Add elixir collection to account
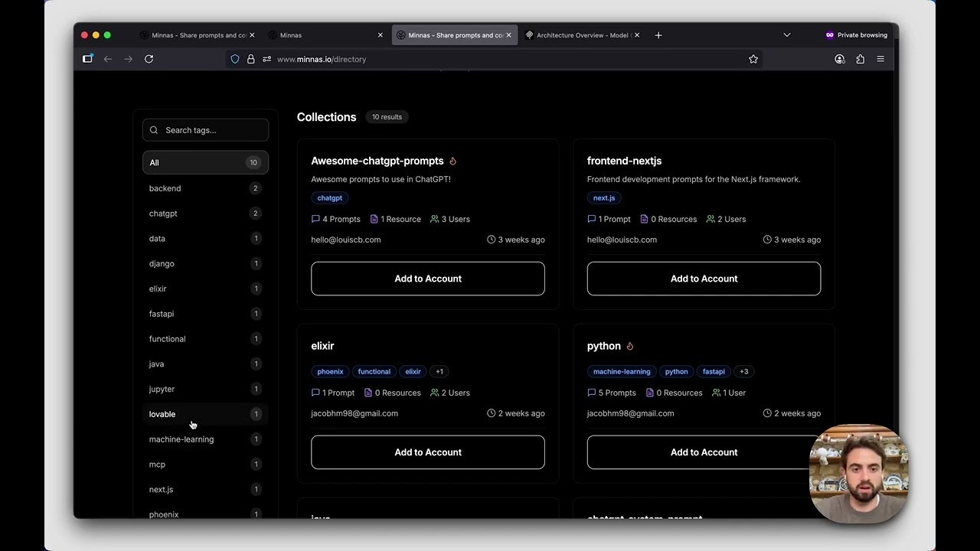Viewport: 980px width, 551px height. tap(428, 452)
